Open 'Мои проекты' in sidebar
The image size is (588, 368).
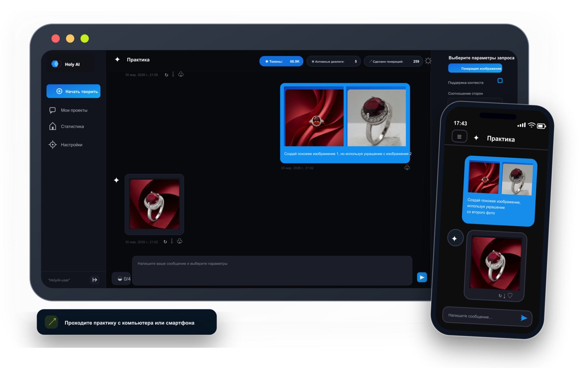point(74,110)
